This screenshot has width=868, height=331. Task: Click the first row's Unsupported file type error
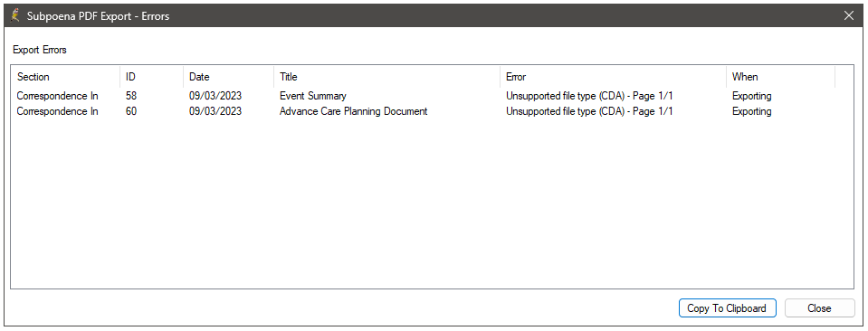coord(589,96)
